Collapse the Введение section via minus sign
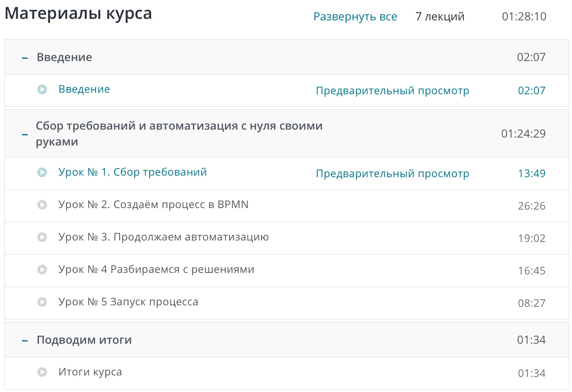This screenshot has height=392, width=572. [x=25, y=58]
